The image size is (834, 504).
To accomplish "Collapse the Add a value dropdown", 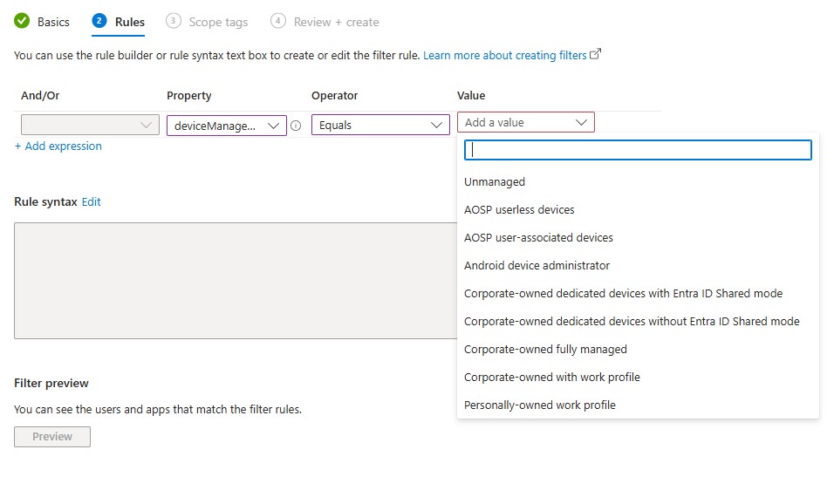I will click(525, 123).
